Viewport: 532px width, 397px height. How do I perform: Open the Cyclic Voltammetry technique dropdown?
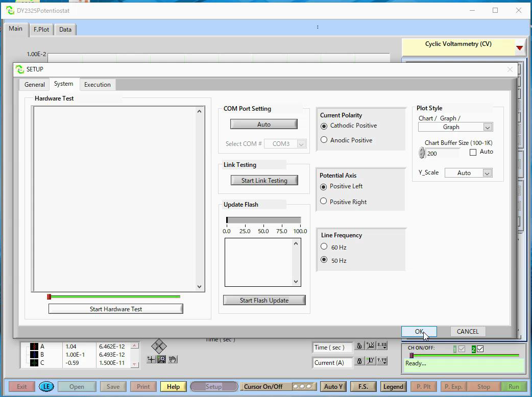pos(519,48)
